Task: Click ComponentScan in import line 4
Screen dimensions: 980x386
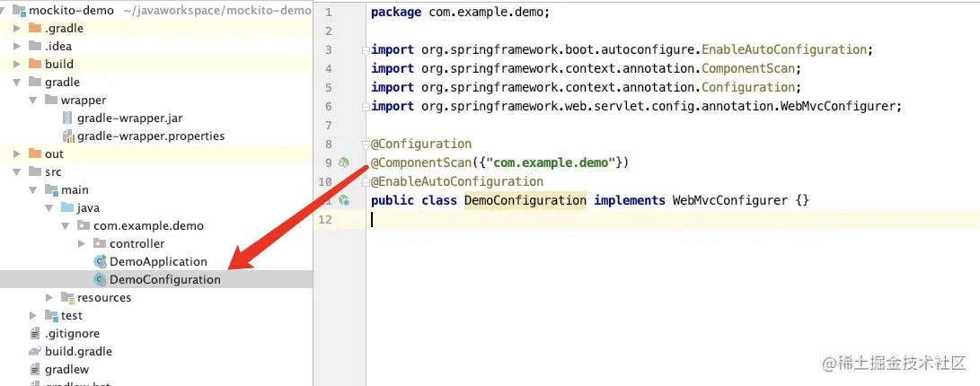Action: coord(748,69)
